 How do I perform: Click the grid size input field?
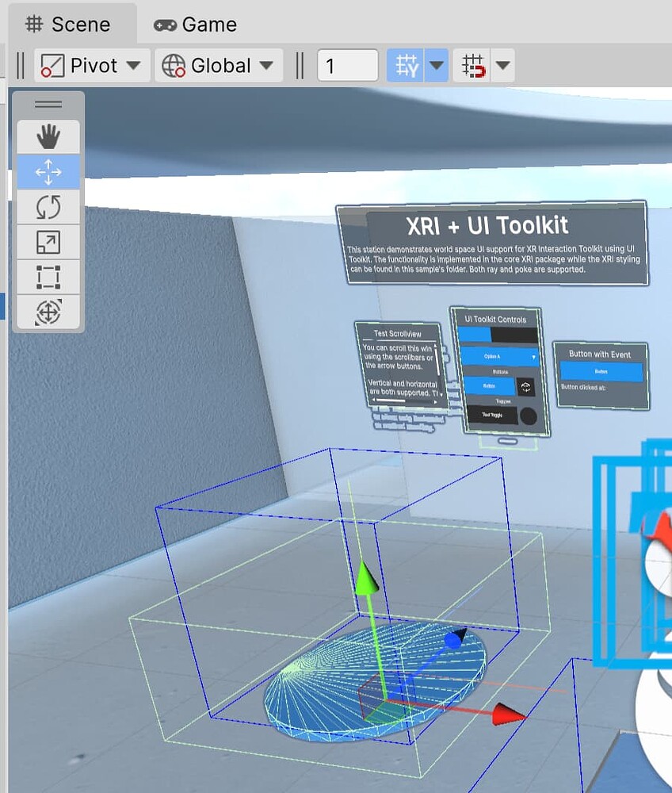347,65
